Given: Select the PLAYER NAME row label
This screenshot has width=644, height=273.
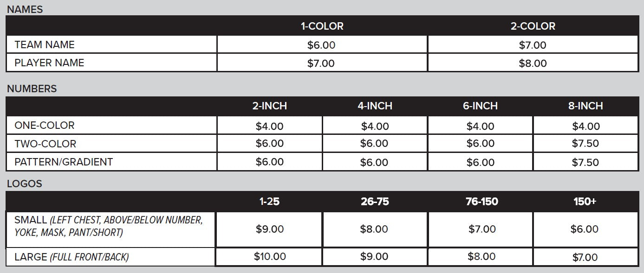Looking at the screenshot, I should point(49,63).
